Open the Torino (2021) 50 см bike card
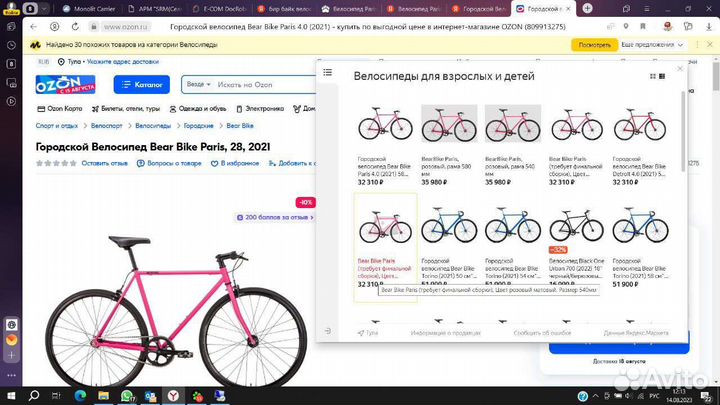Viewport: 720px width, 405px height. 449,246
